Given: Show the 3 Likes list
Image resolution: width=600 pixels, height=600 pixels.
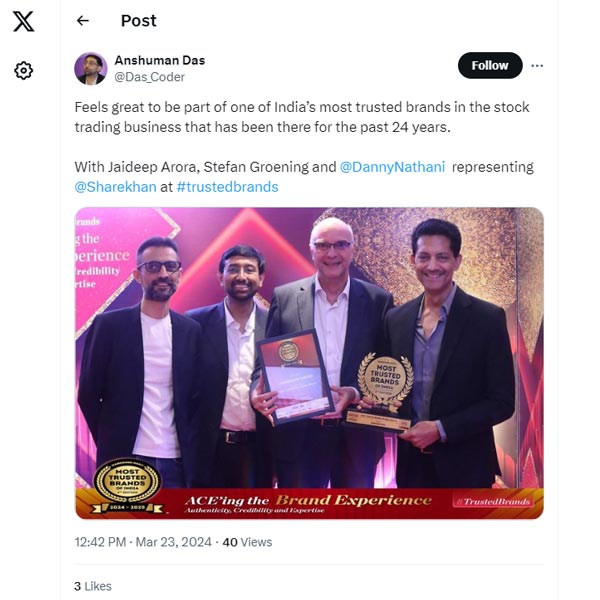Looking at the screenshot, I should tap(93, 586).
